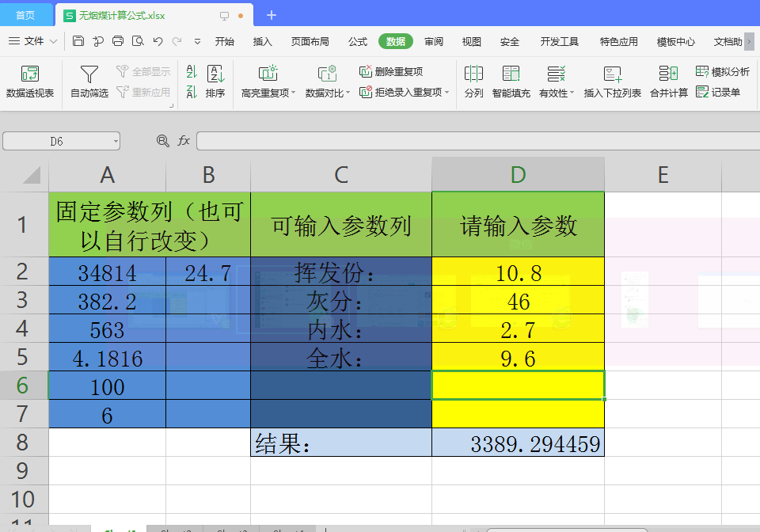Viewport: 760px width, 532px height.
Task: Switch to the 页面布局 ribbon tab
Action: coord(310,42)
